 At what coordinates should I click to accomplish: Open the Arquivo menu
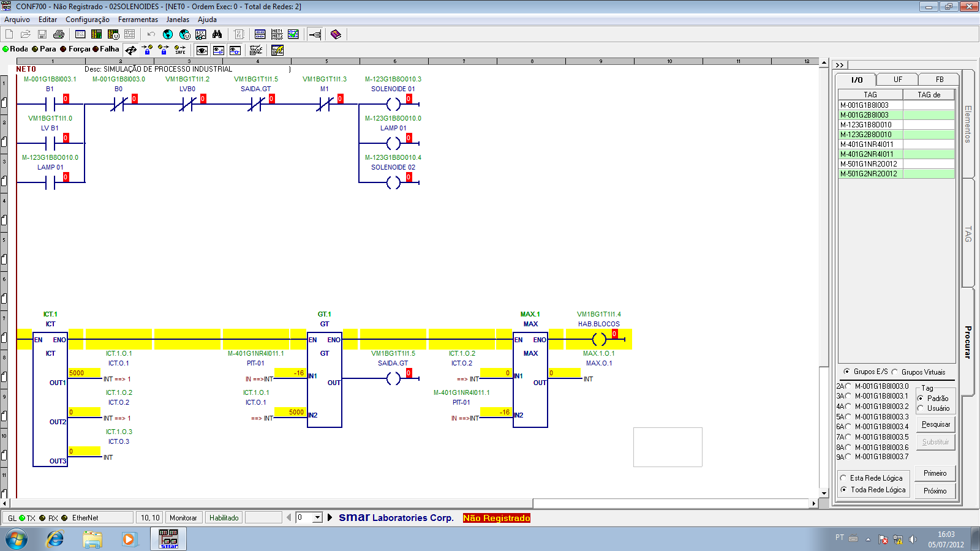click(17, 20)
